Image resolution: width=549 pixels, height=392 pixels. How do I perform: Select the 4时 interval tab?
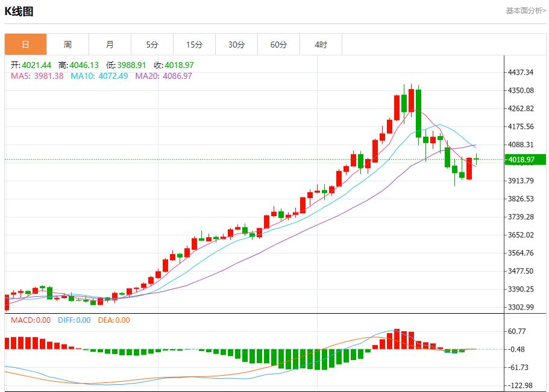tap(321, 44)
